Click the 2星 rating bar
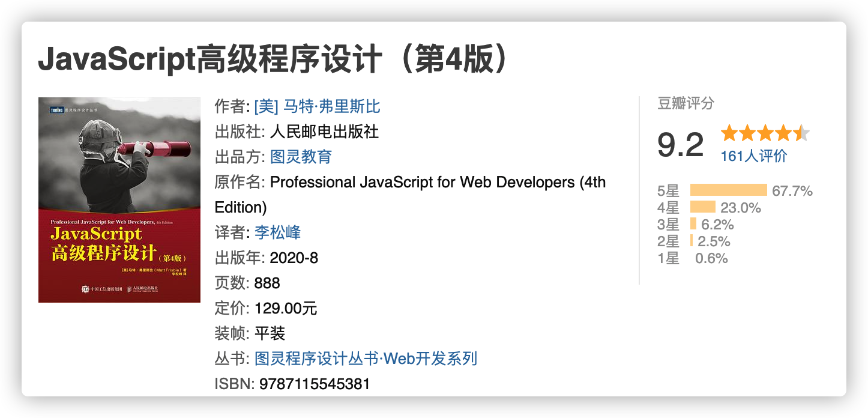Screen dimensions: 868x418 (x=692, y=241)
